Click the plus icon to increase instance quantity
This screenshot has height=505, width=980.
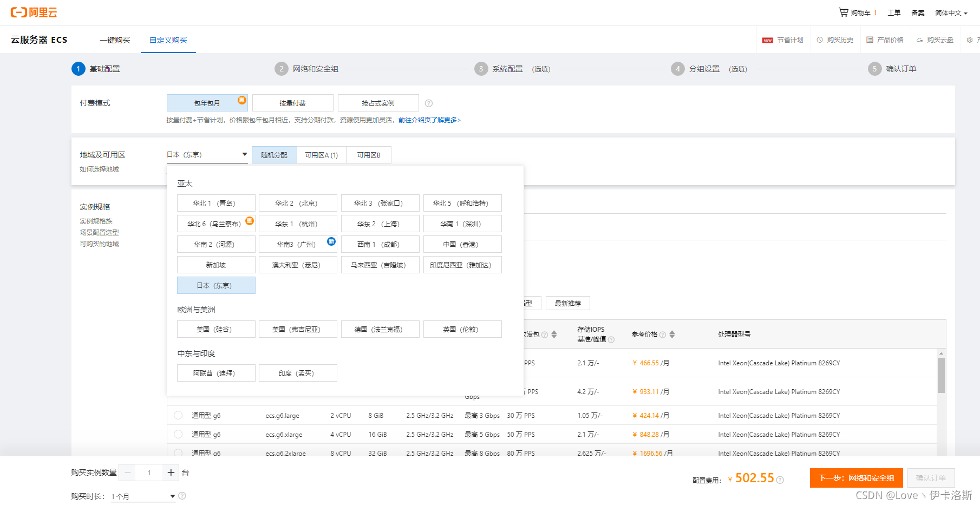pyautogui.click(x=171, y=473)
